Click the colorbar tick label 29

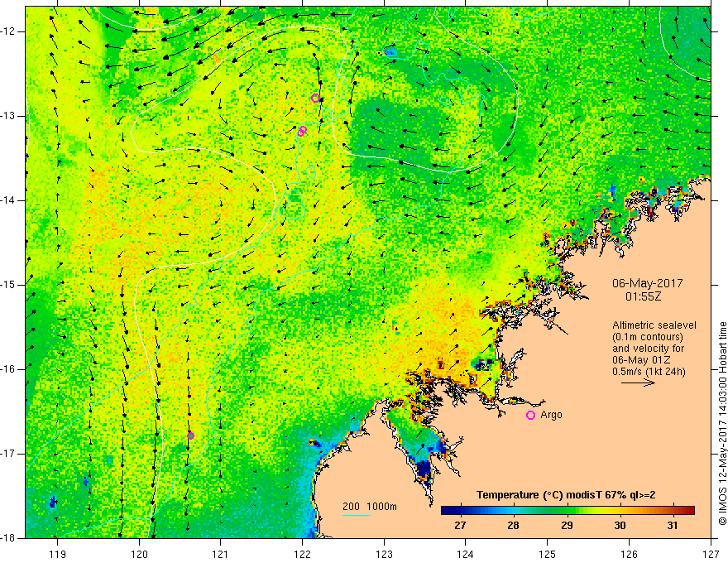(x=567, y=526)
